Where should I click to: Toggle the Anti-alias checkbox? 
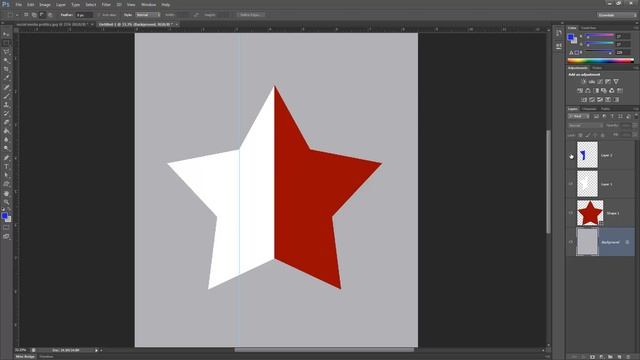tap(99, 15)
